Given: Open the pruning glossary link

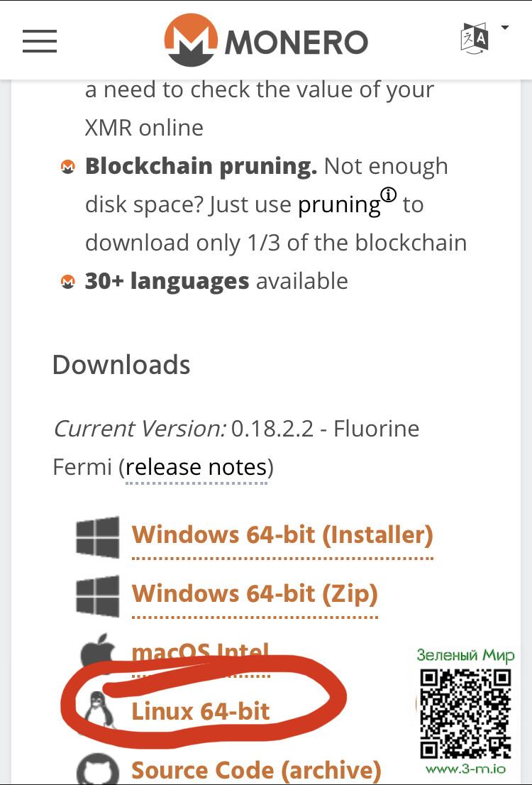Looking at the screenshot, I should pyautogui.click(x=338, y=205).
